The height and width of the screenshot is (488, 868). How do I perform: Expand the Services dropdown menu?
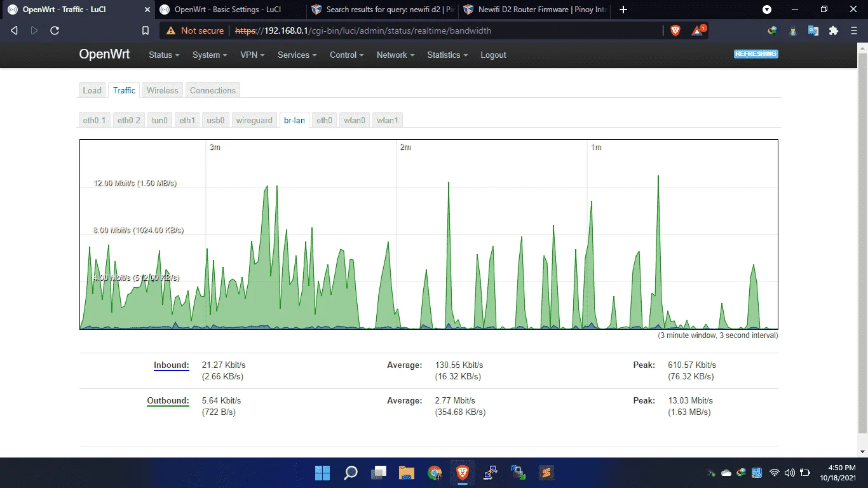click(x=297, y=55)
